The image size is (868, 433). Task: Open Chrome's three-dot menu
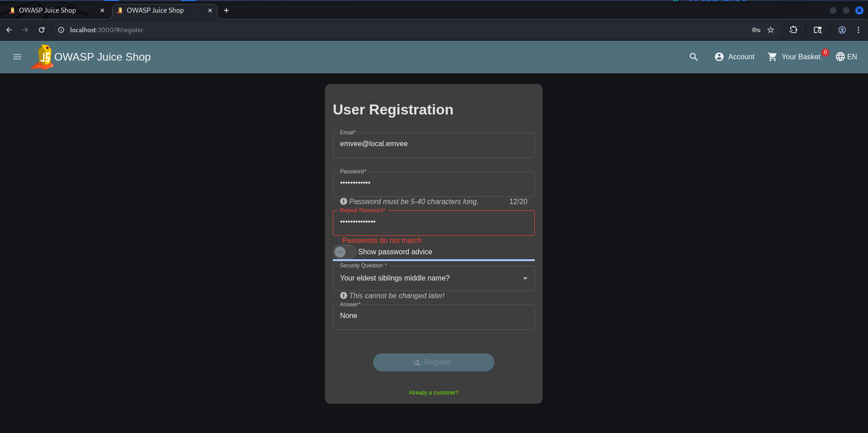(858, 30)
